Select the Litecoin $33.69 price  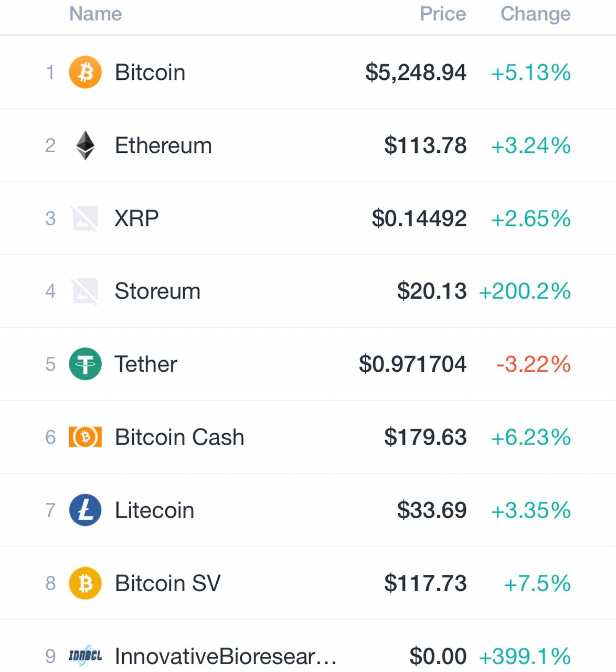[x=432, y=510]
